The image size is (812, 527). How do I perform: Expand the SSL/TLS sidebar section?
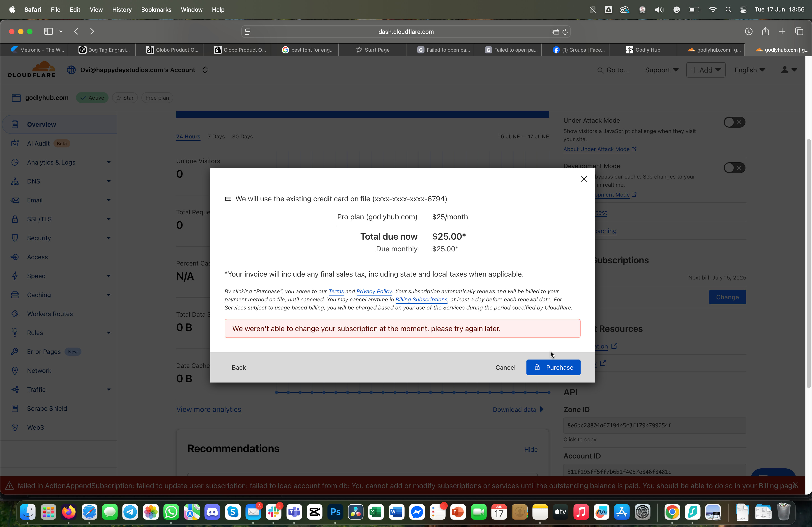108,219
